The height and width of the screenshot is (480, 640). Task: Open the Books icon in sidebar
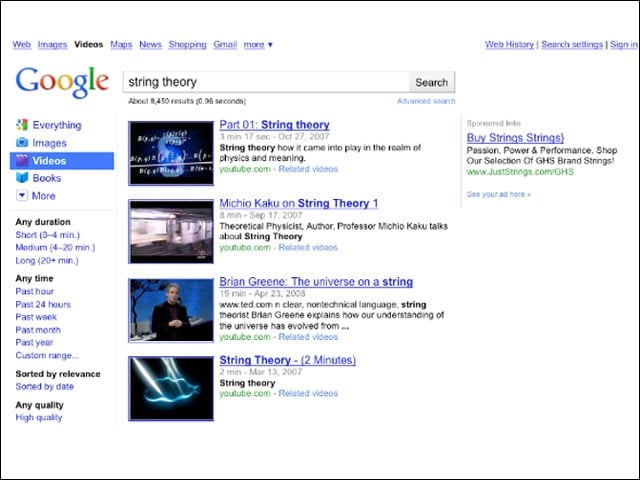[x=22, y=178]
